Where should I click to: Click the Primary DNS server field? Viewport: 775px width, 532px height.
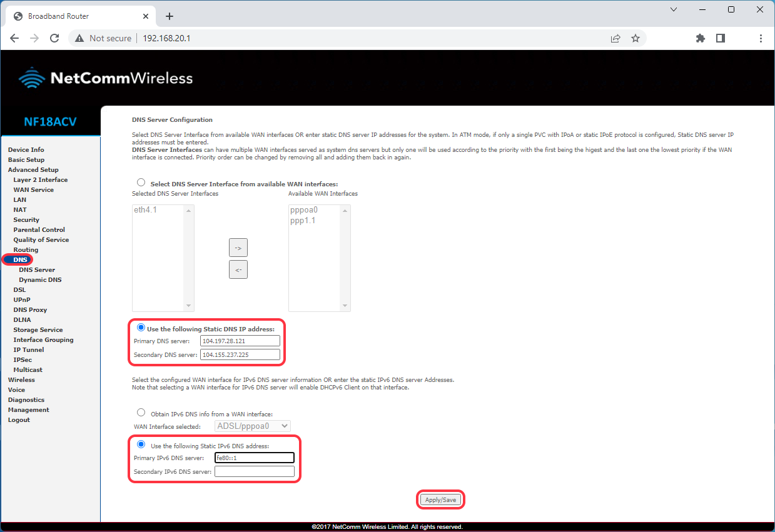(240, 341)
